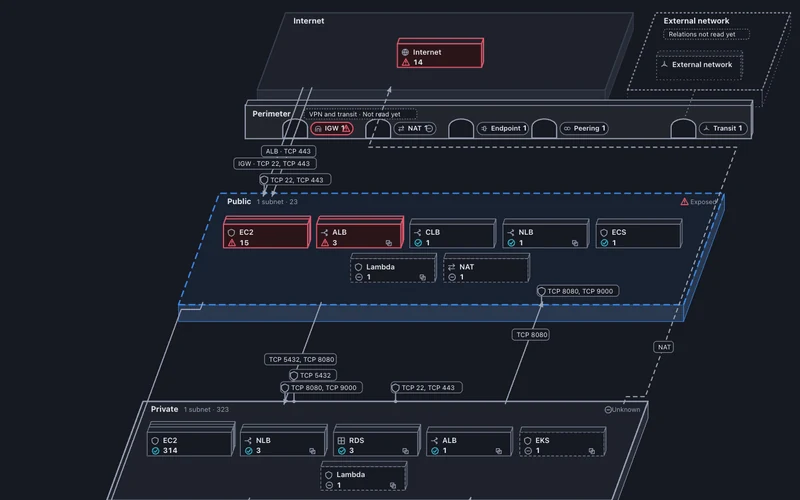This screenshot has width=800, height=500.
Task: Open the Private Lambda node
Action: click(364, 477)
